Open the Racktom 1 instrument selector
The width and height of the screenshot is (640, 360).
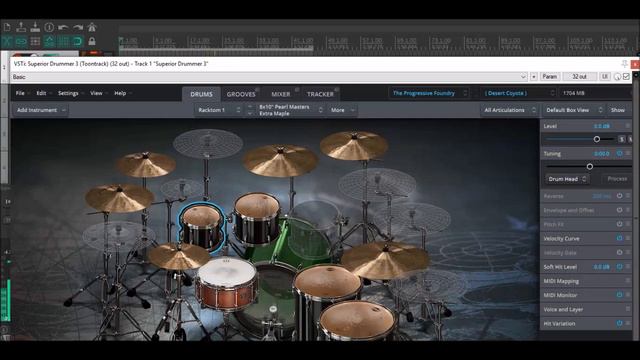tap(219, 110)
